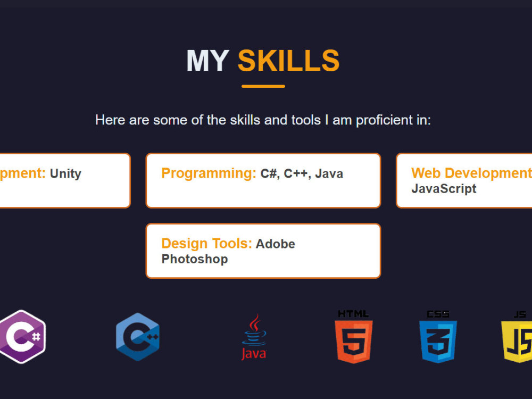Select the Web Development skills card

[464, 180]
